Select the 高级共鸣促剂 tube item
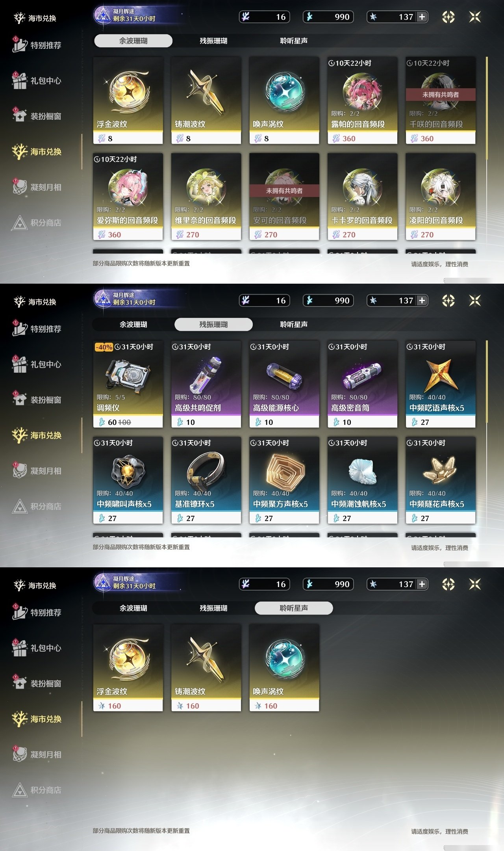504x851 pixels. coord(206,384)
